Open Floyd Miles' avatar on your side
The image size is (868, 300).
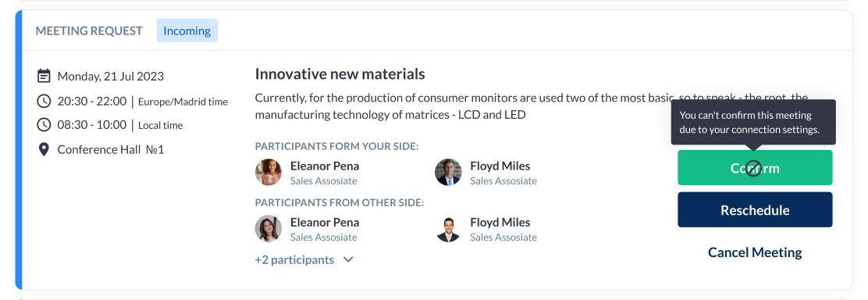(x=448, y=172)
